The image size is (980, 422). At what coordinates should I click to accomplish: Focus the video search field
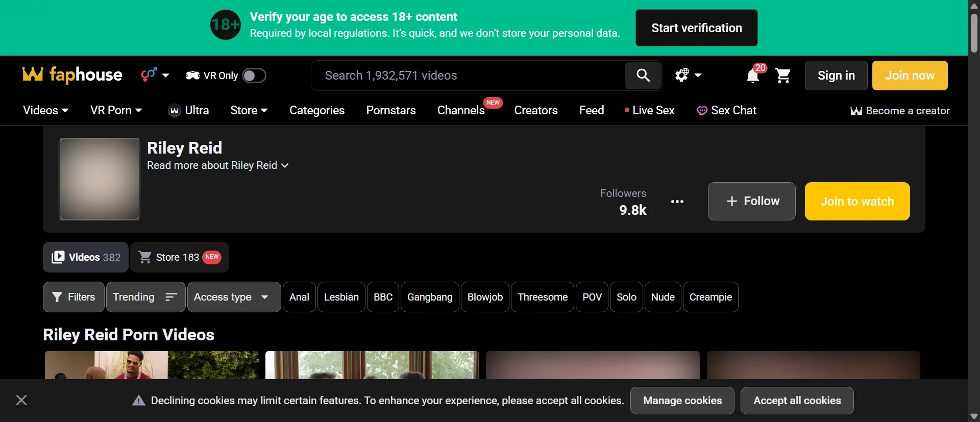pos(468,76)
